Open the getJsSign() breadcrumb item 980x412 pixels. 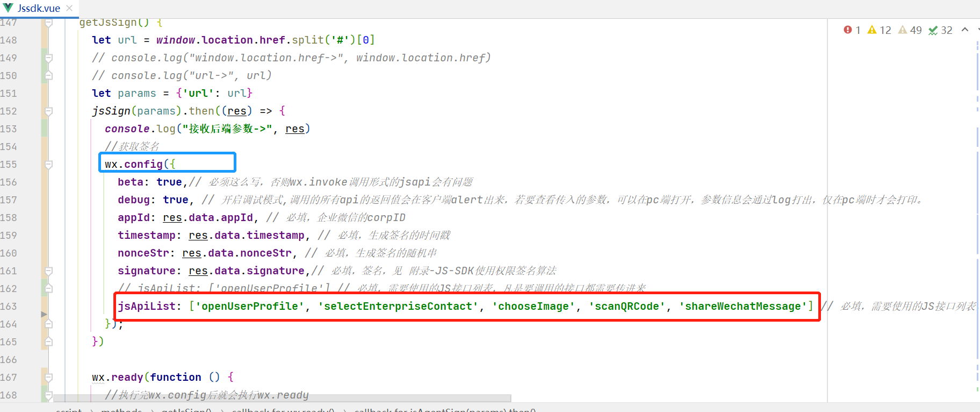(186, 409)
